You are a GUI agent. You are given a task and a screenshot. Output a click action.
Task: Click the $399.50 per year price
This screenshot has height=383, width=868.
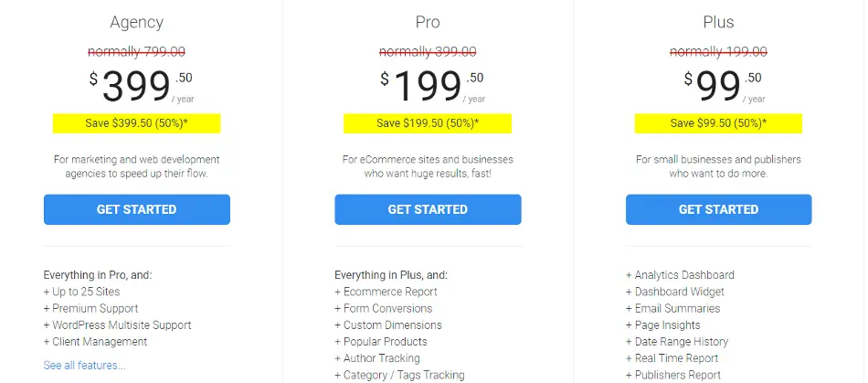point(141,86)
